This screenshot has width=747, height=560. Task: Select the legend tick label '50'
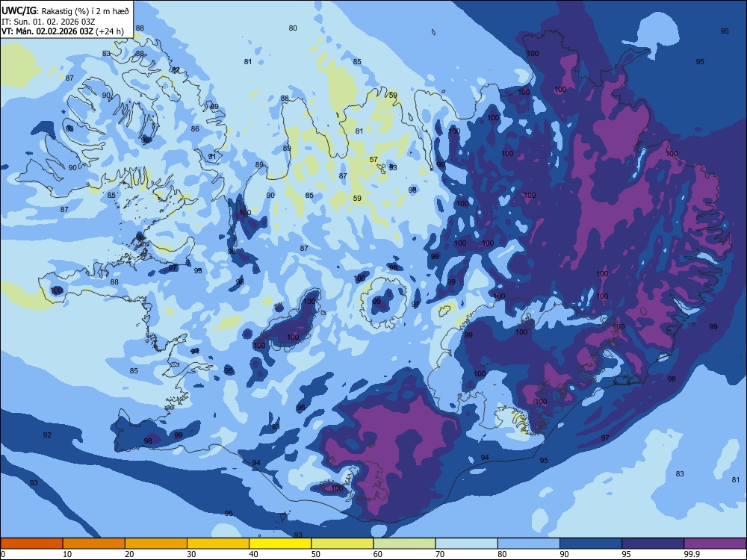pyautogui.click(x=316, y=554)
